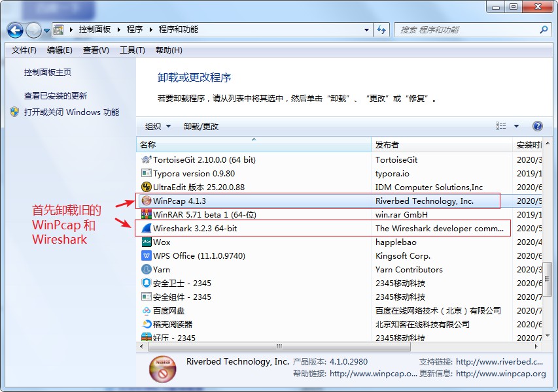The image size is (558, 392).
Task: Expand the arrow after 控制面板 breadcrumb
Action: point(119,30)
